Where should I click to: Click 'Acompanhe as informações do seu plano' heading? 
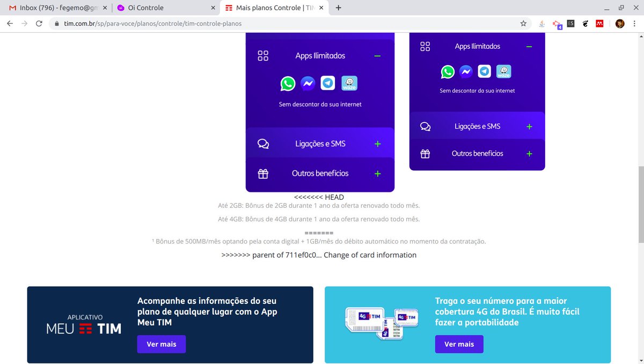click(x=207, y=311)
